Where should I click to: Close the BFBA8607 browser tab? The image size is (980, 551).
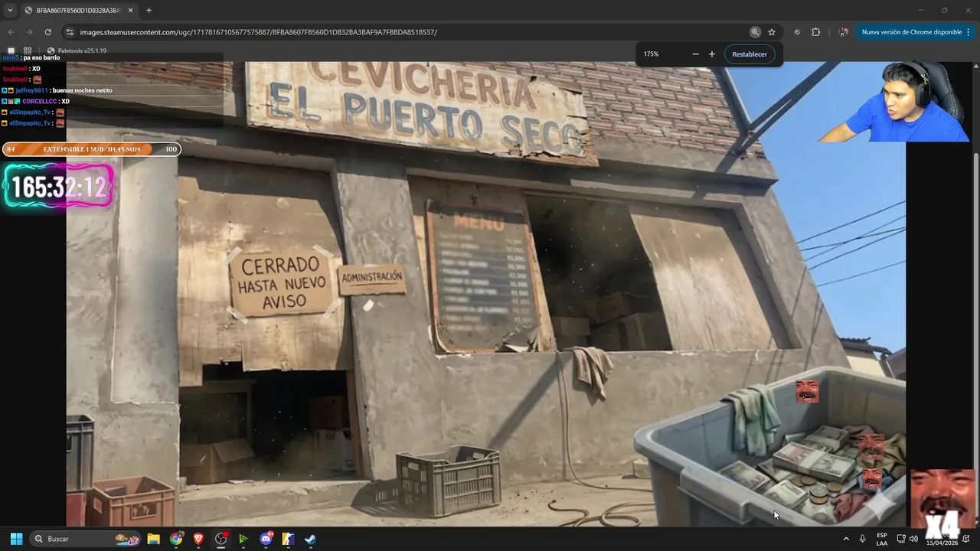tap(131, 11)
